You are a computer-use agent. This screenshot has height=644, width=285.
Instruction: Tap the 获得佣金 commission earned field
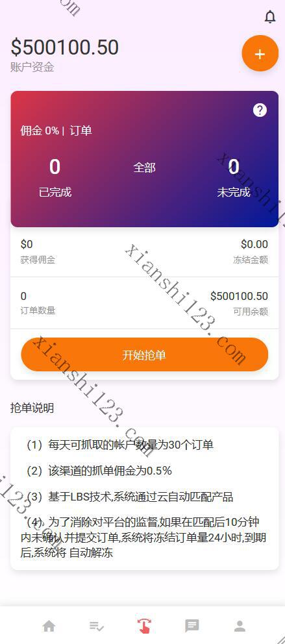pos(38,260)
